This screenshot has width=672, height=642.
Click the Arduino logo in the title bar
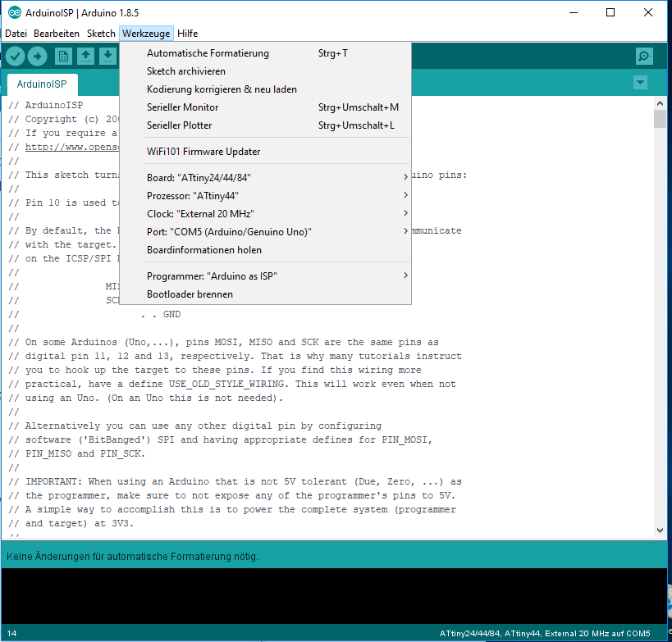coord(14,13)
